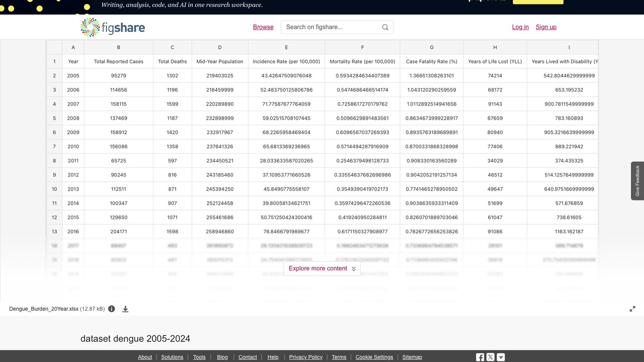Open figshare Facebook page icon
Screen dimensions: 644x362
click(x=480, y=357)
